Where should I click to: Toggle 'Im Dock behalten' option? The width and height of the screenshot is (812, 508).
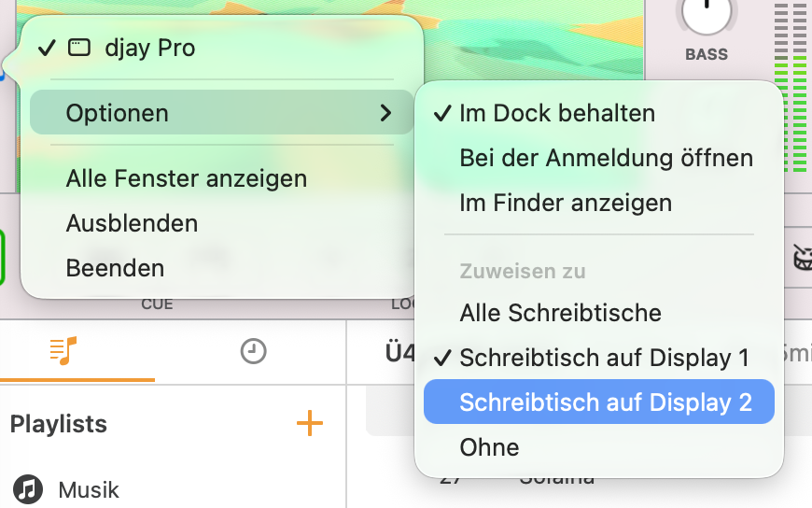[x=557, y=113]
